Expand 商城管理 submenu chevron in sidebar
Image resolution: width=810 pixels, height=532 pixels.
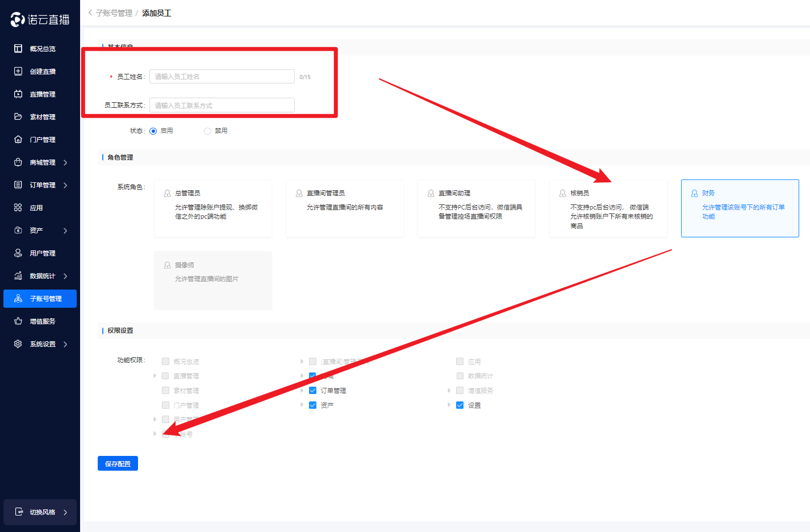pyautogui.click(x=65, y=162)
